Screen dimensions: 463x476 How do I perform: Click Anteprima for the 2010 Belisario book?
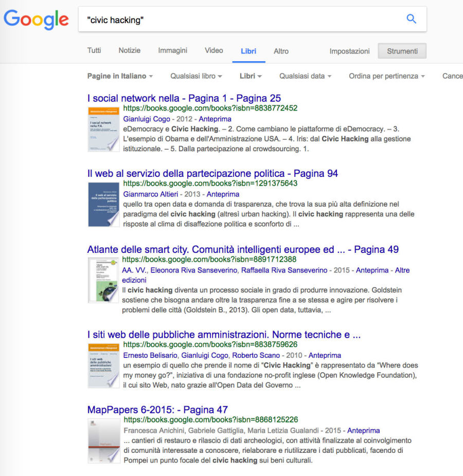click(325, 356)
